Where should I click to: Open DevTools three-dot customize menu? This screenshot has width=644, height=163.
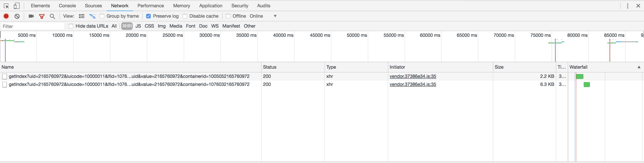pos(628,6)
